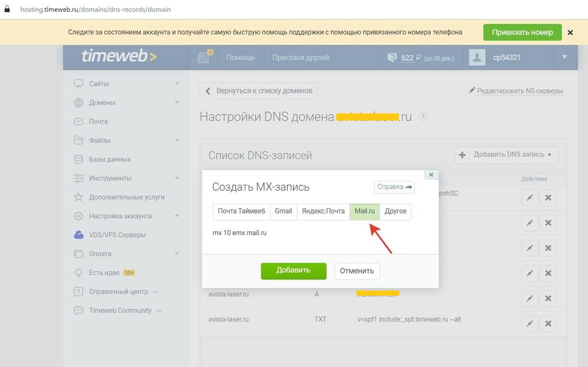Viewport: 588px width, 367px height.
Task: Click the Файлы folder icon
Action: tap(78, 141)
